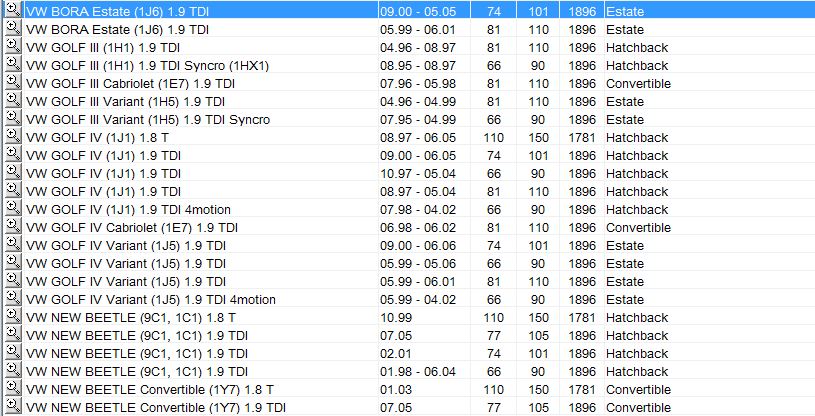Open magnifier icon for GOLF IV (1J1) 09.00 - 06.05 row
Image resolution: width=815 pixels, height=416 pixels.
[13, 154]
